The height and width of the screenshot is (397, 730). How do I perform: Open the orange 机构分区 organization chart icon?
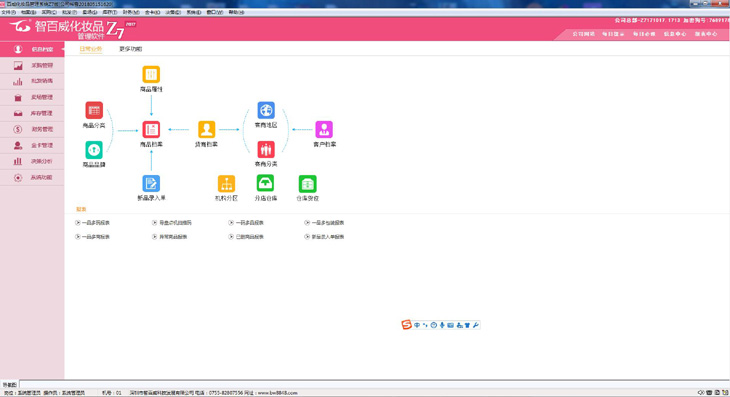click(226, 184)
